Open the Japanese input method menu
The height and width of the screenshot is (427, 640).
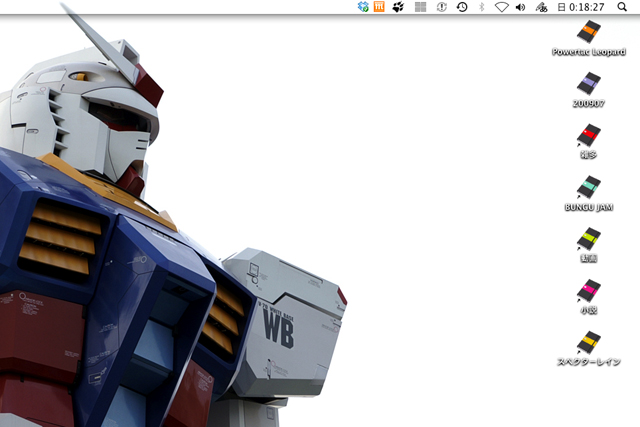542,7
